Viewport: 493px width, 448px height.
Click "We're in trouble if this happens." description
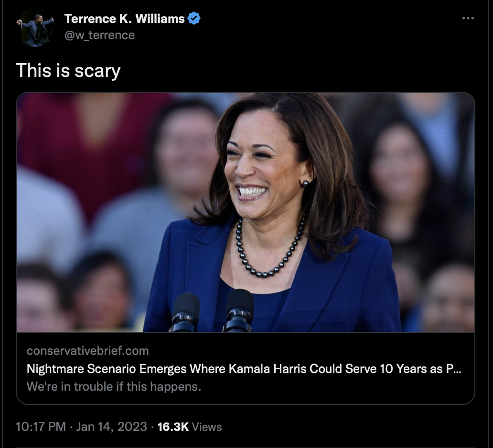pos(114,386)
